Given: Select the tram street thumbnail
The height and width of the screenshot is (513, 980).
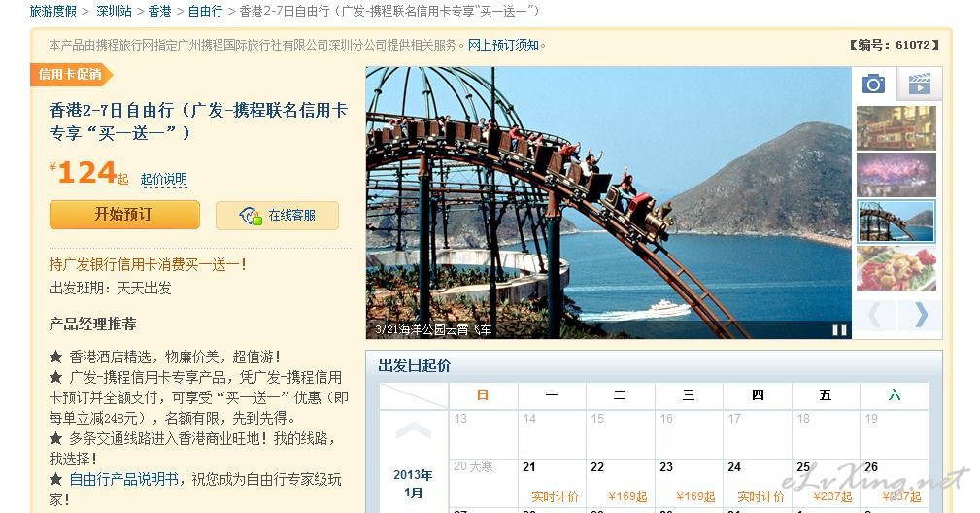Looking at the screenshot, I should [x=896, y=128].
